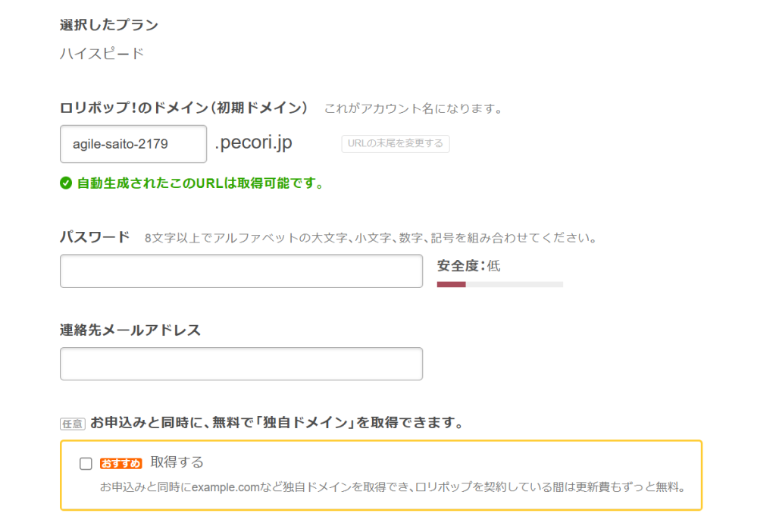Click the ハイスピード selected plan text
The width and height of the screenshot is (776, 532).
pos(102,54)
